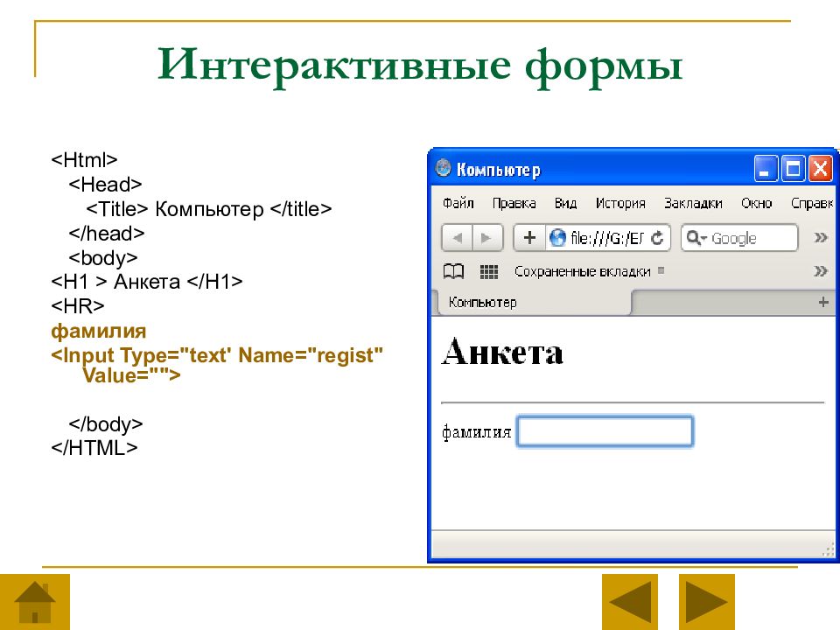Close the Компьютер browser window
This screenshot has height=630, width=840.
(820, 169)
